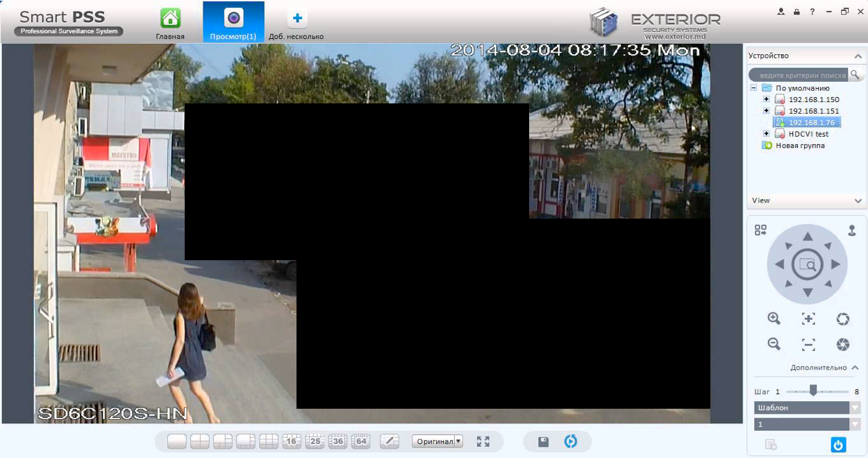Expand the View panel
868x458 pixels.
(x=858, y=201)
